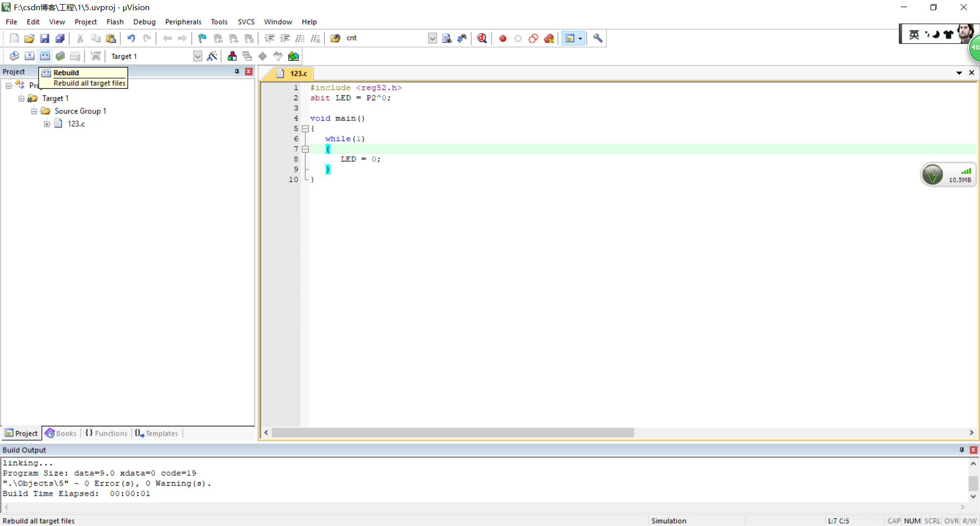Unindent selected lines with the unindent icon

285,38
